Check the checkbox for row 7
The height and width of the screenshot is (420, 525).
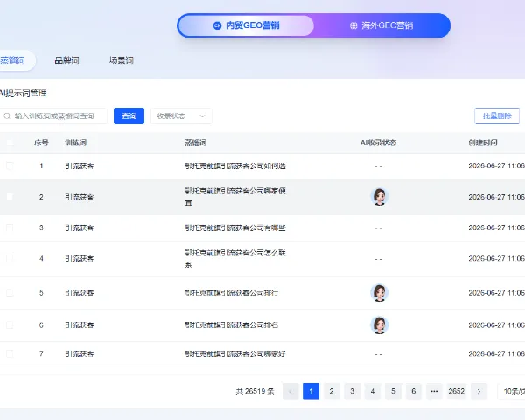[10, 354]
